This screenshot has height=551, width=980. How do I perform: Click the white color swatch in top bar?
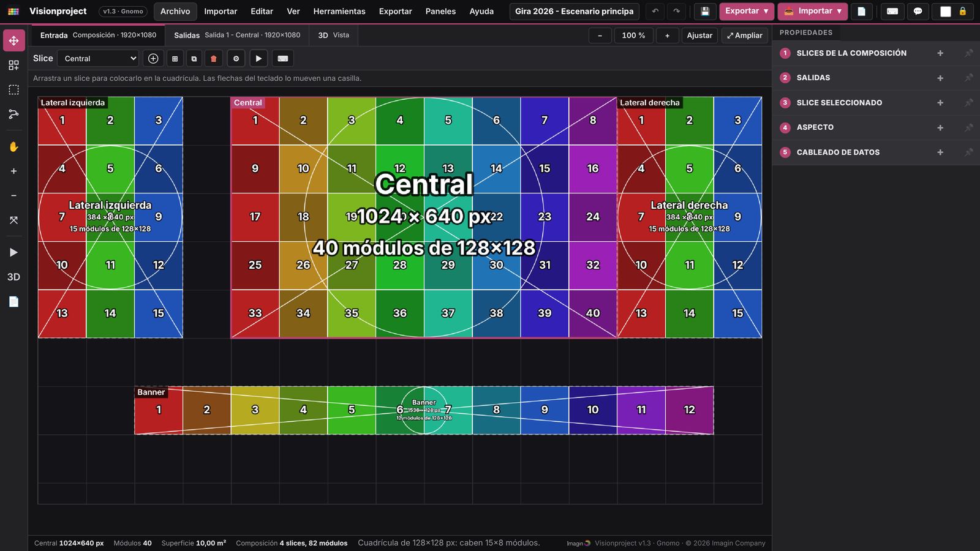pos(946,12)
